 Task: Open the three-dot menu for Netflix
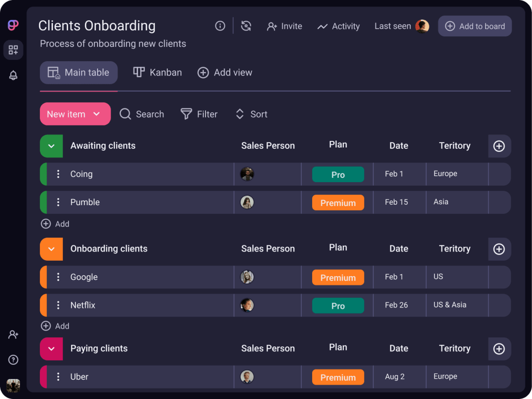[x=58, y=305]
